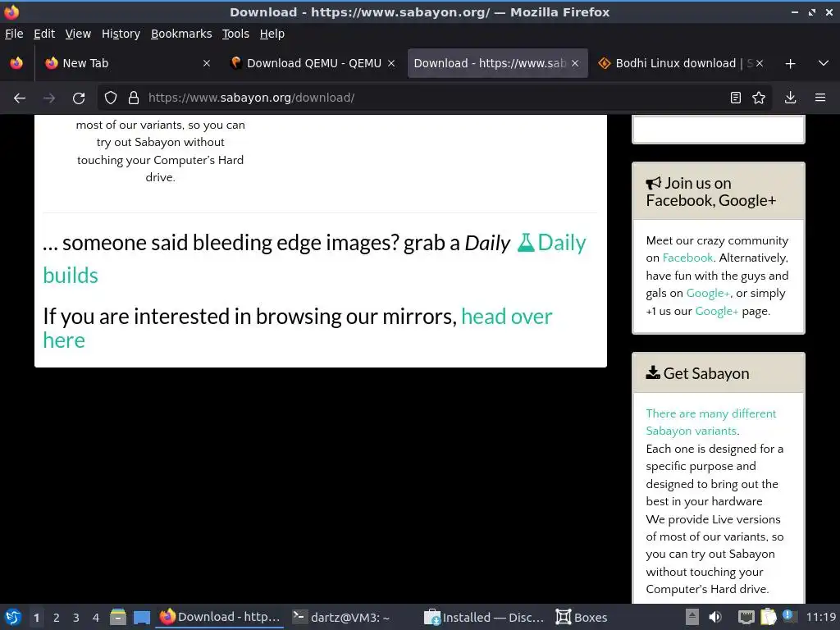Open the first Google+ link
The image size is (840, 630).
[x=708, y=294]
